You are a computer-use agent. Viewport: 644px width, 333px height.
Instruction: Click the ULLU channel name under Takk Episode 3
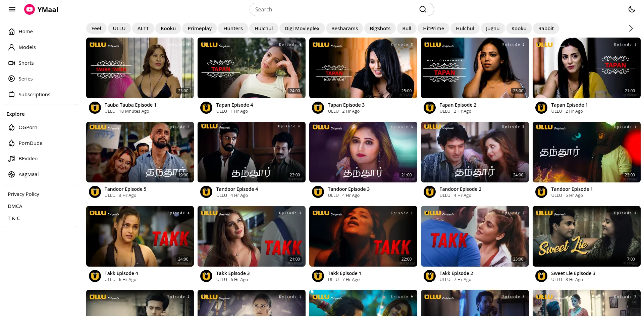click(221, 280)
